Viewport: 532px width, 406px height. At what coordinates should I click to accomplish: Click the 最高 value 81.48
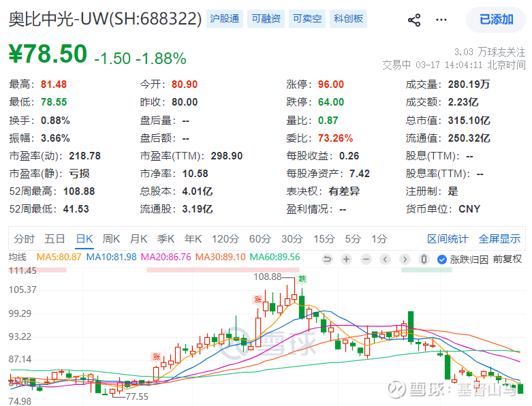point(54,84)
